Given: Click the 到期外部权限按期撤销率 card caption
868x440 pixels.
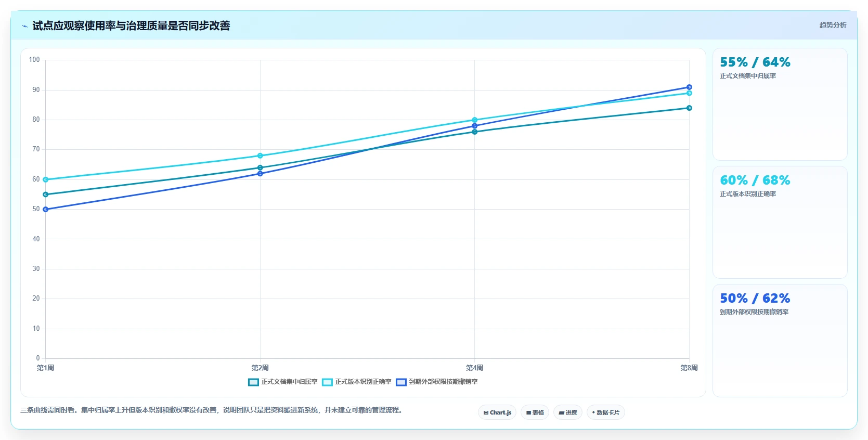Looking at the screenshot, I should click(x=754, y=312).
